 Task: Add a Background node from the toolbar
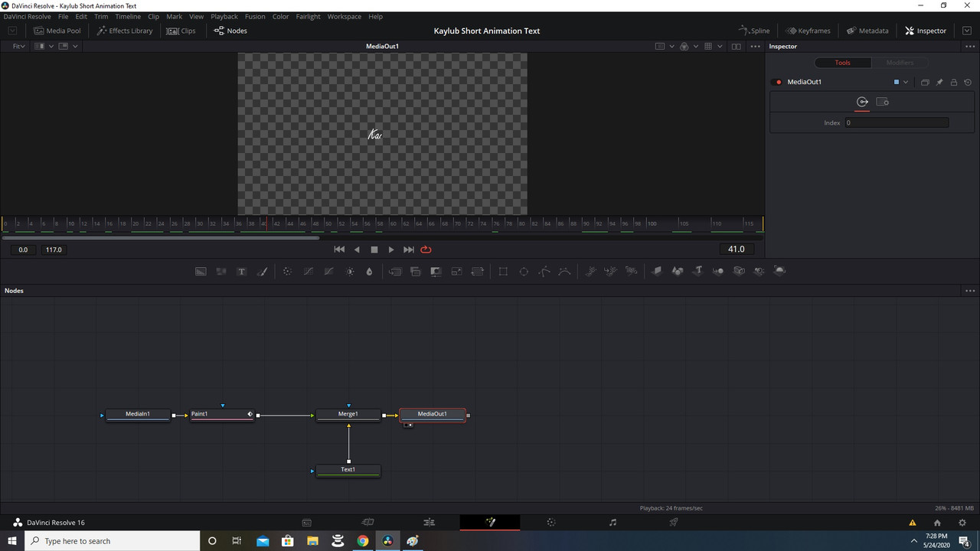(x=201, y=271)
